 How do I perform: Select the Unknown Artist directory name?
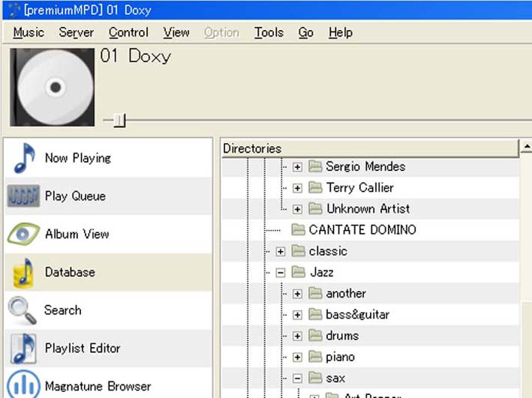368,209
